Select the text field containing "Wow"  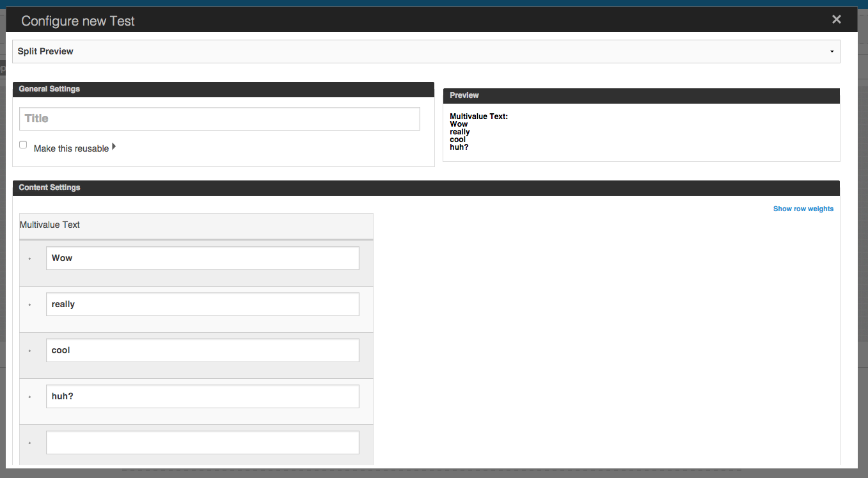point(202,258)
